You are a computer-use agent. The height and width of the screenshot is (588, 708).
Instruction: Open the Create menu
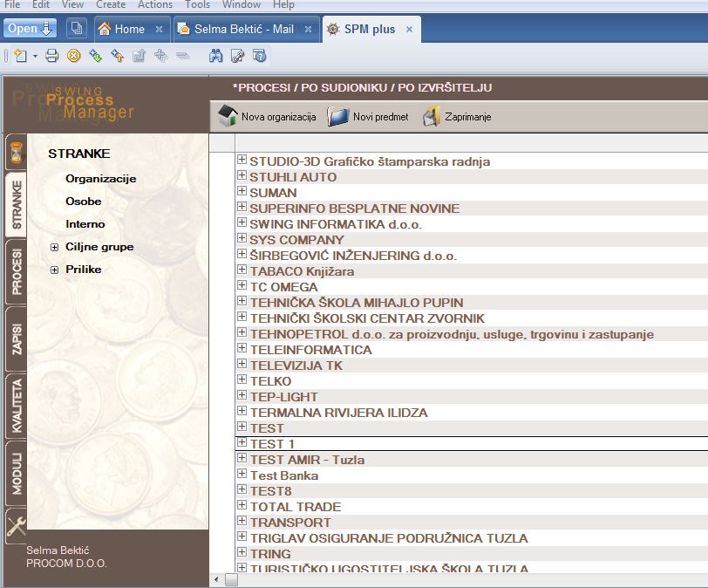[x=111, y=4]
